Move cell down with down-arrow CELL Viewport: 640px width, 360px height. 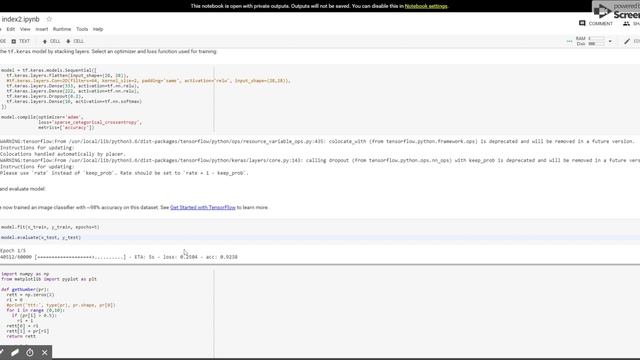pos(75,41)
